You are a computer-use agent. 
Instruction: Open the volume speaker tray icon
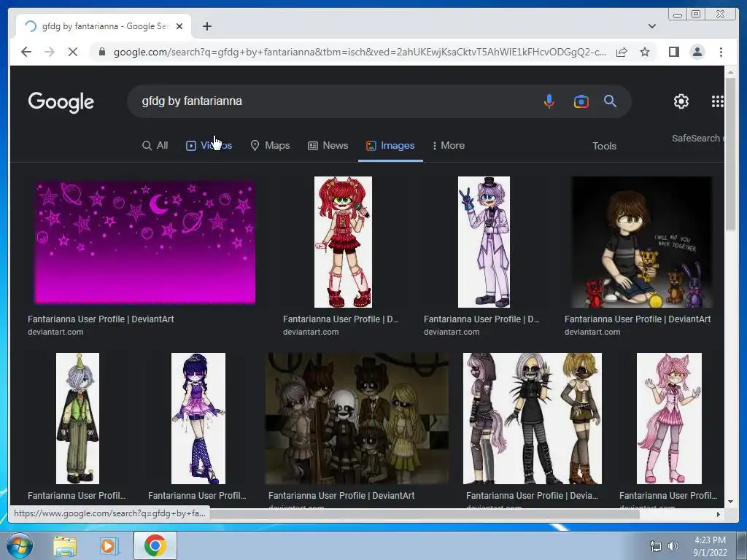(x=673, y=546)
